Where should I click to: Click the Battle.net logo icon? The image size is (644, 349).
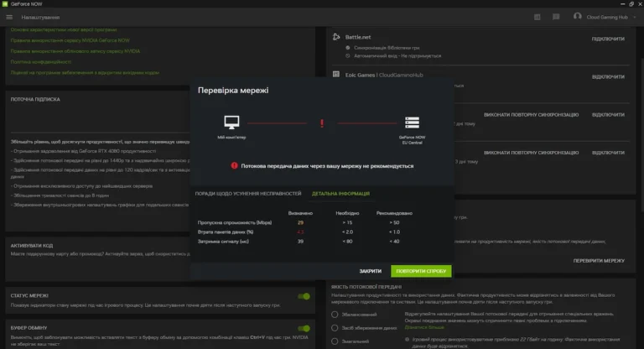(x=336, y=37)
